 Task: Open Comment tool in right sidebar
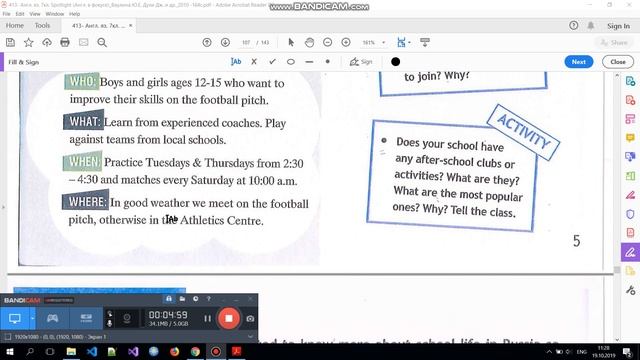pos(630,138)
